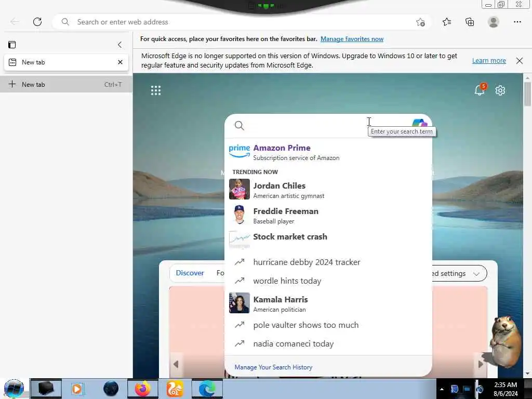Pick nadia comaneci today suggestion
The image size is (532, 399).
328,344
